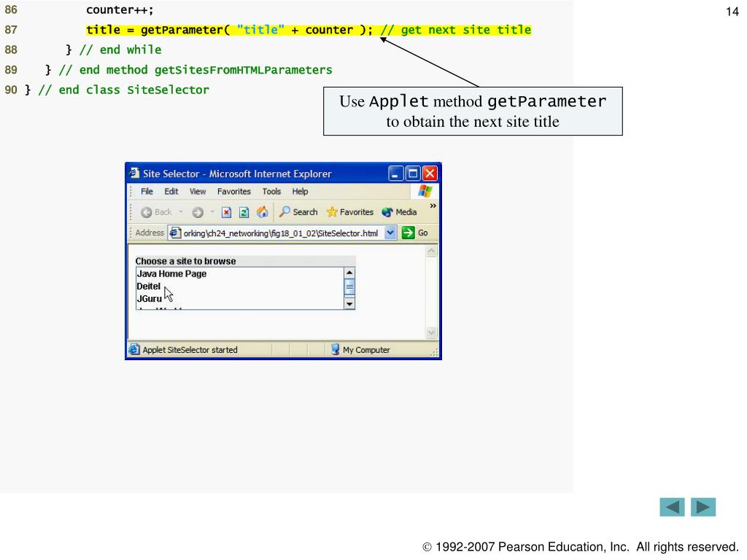Minimize the Site Selector window

pyautogui.click(x=395, y=174)
